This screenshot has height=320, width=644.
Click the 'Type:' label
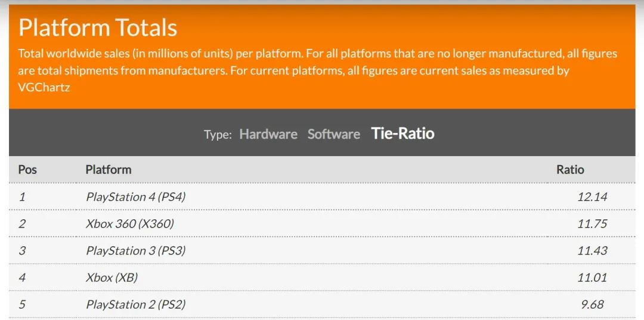coord(218,135)
